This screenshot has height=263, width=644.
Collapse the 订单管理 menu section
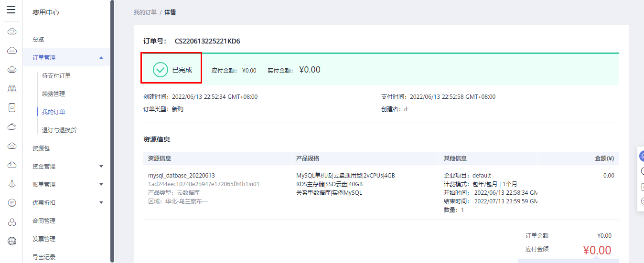(101, 58)
